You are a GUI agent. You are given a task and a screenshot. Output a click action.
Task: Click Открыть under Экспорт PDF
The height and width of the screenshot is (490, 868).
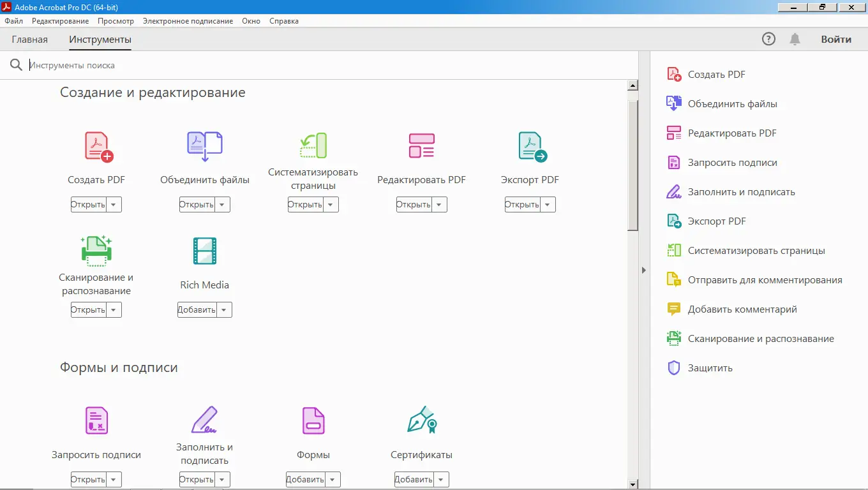522,205
